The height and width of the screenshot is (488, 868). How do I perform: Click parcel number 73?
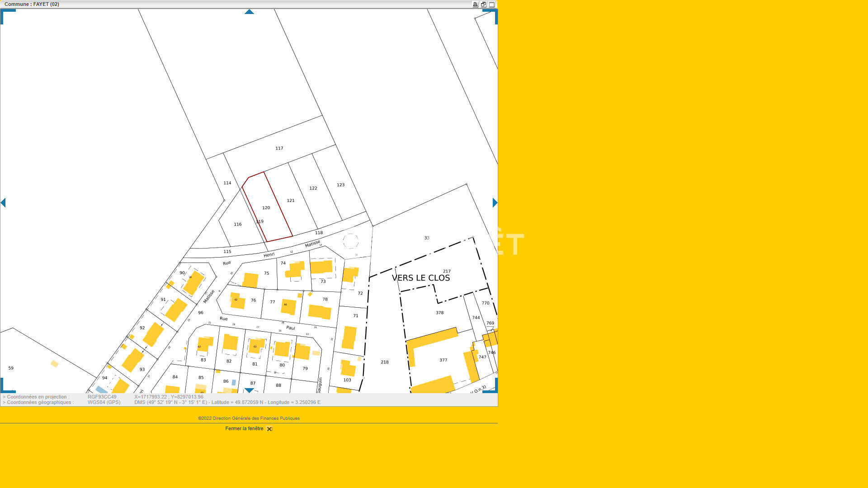click(323, 281)
